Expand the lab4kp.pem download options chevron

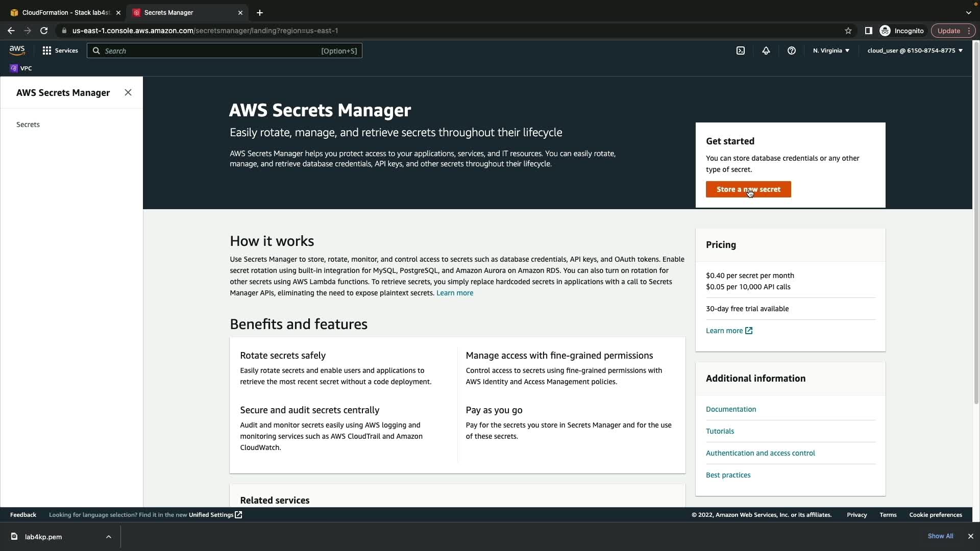click(x=109, y=537)
